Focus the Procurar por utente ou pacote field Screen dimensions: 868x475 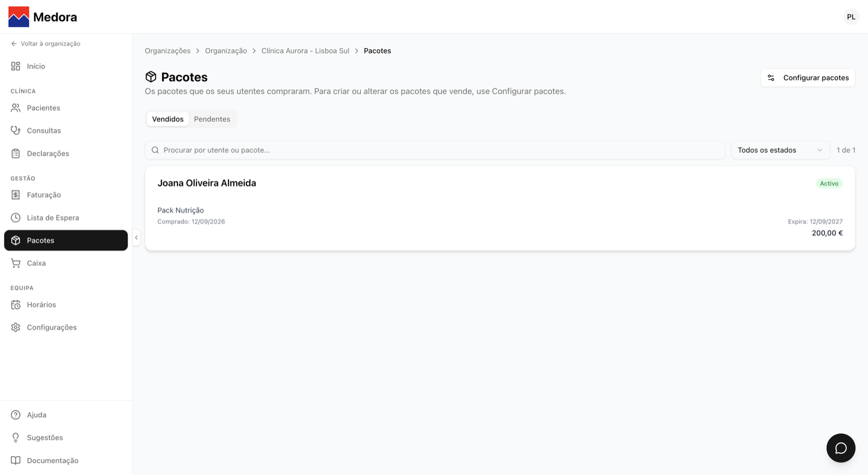pyautogui.click(x=435, y=150)
